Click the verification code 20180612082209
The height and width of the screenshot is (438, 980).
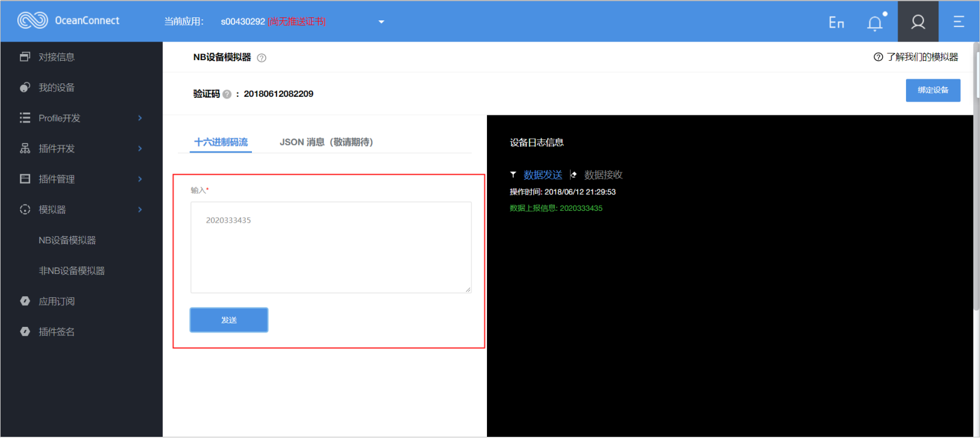278,94
